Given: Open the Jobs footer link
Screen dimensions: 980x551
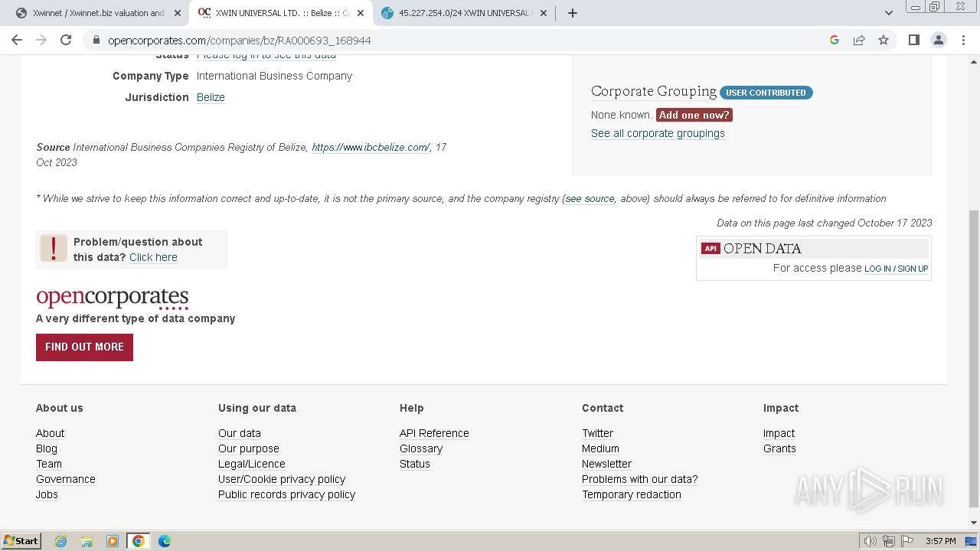Looking at the screenshot, I should 47,494.
